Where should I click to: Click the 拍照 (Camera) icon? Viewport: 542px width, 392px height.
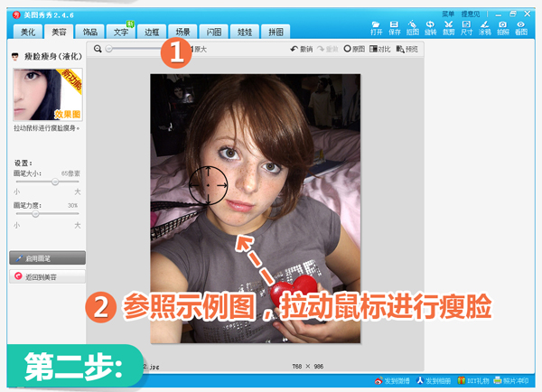click(503, 27)
